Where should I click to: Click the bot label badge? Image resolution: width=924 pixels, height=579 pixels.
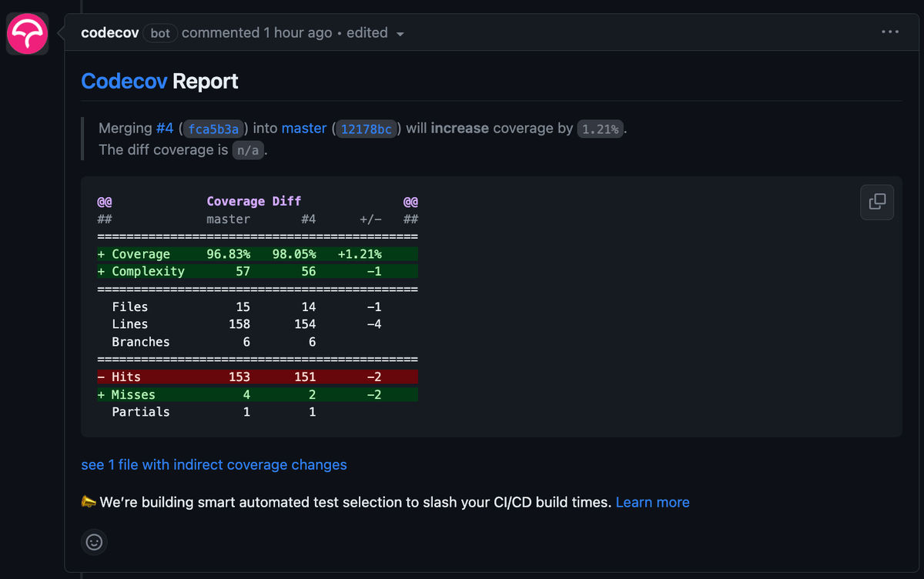click(x=160, y=33)
